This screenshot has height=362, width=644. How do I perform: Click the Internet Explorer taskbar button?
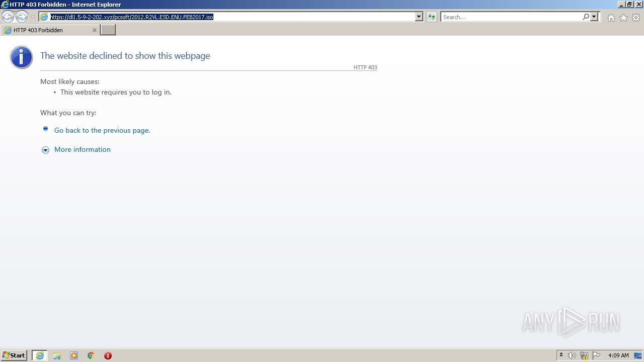pyautogui.click(x=40, y=355)
